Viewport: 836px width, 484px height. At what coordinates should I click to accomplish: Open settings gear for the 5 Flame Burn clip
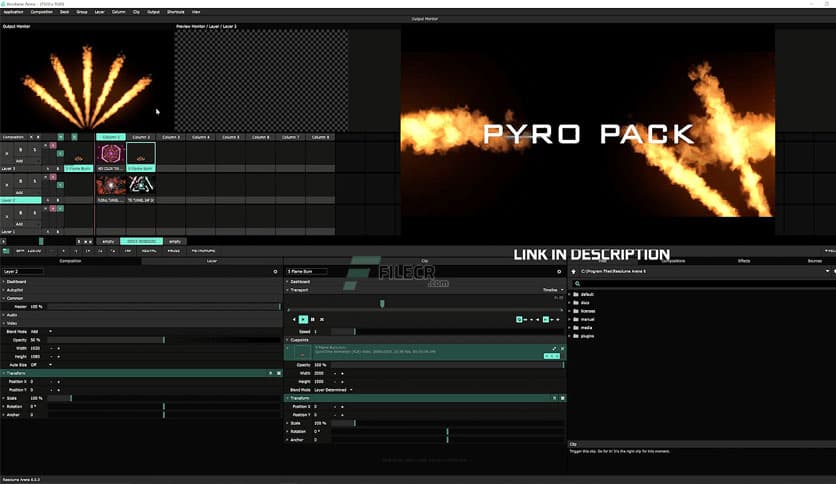pyautogui.click(x=558, y=271)
